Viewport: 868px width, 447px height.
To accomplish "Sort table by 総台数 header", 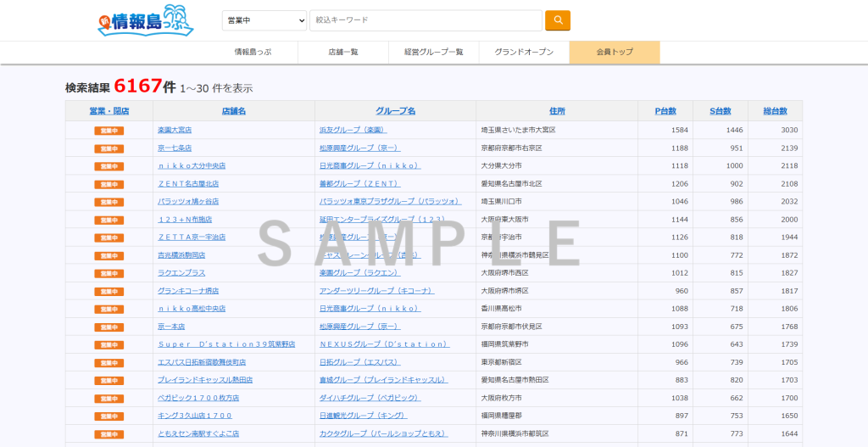I will pos(775,111).
